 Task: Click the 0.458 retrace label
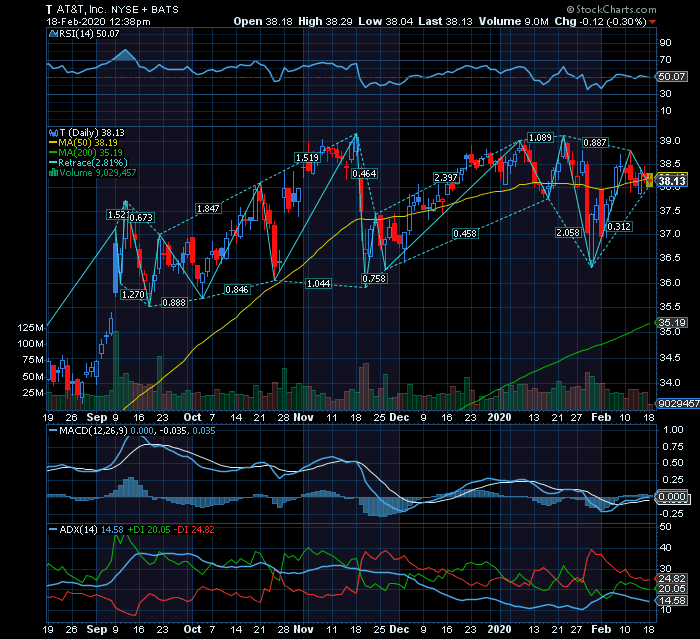click(465, 234)
